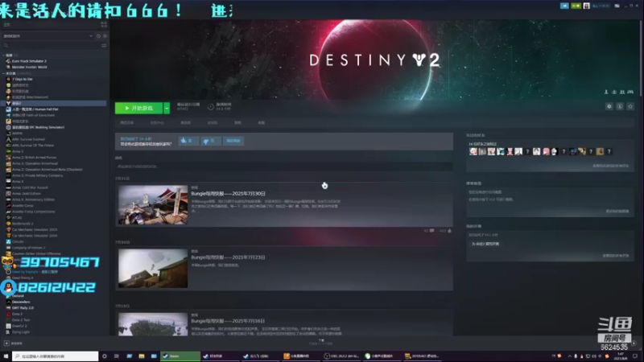
Task: Open the sixth tab in the game tab row
Action: (261, 123)
